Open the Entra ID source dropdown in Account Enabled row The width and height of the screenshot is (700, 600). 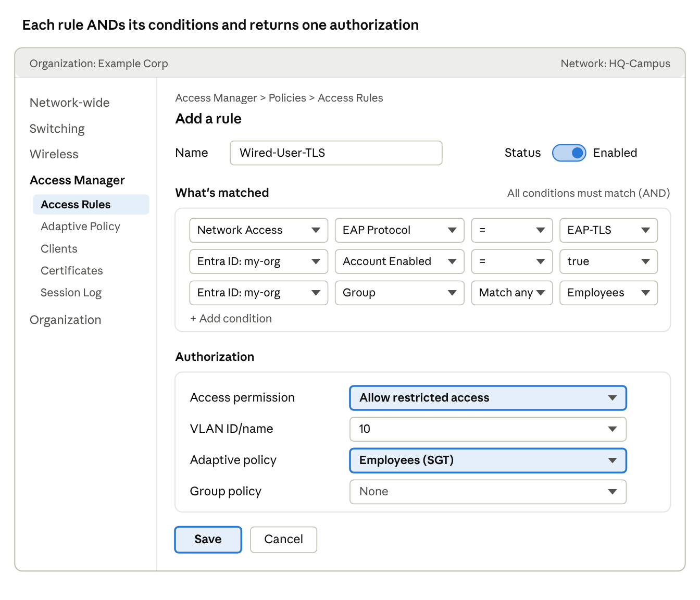258,261
